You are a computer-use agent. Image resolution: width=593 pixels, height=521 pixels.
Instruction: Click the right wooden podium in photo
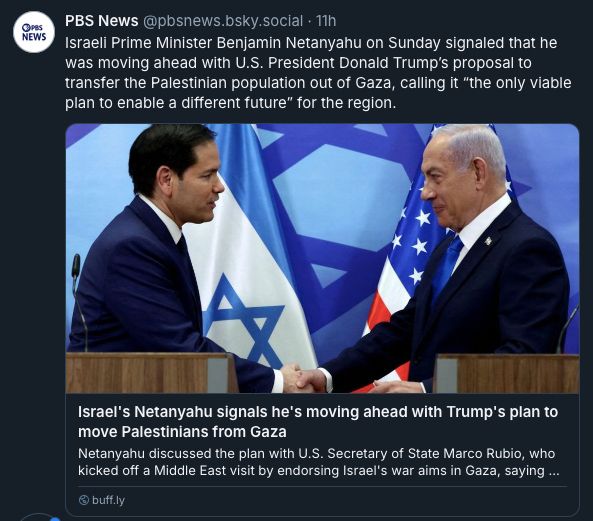pos(506,374)
